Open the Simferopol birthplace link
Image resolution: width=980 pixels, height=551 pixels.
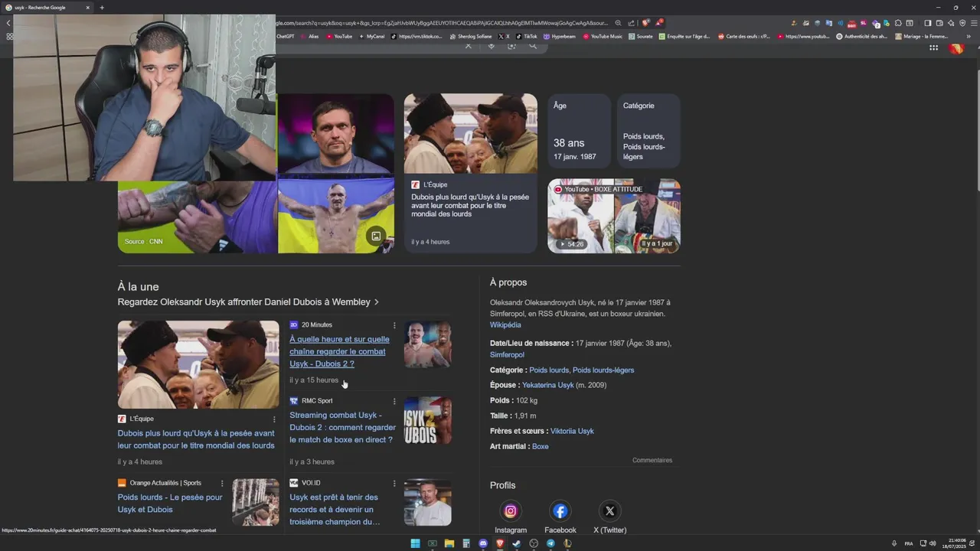click(x=507, y=355)
